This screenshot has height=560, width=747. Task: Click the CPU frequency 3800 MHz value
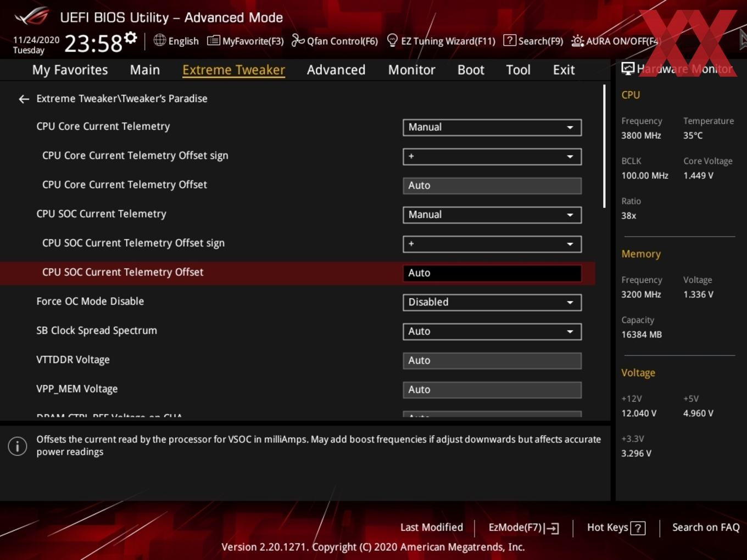[641, 136]
